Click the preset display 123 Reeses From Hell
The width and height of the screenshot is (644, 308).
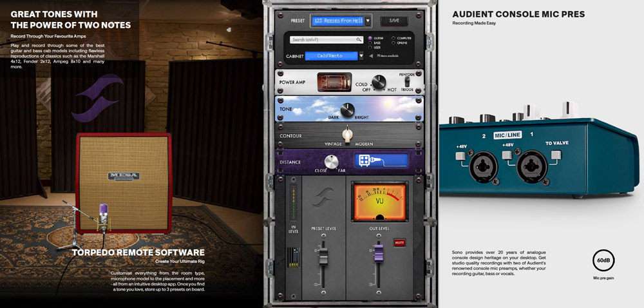click(338, 20)
